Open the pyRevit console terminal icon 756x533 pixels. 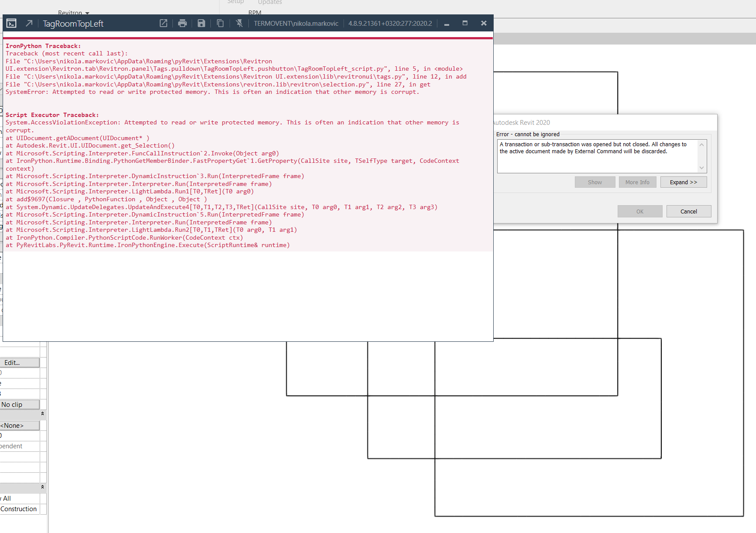point(11,23)
